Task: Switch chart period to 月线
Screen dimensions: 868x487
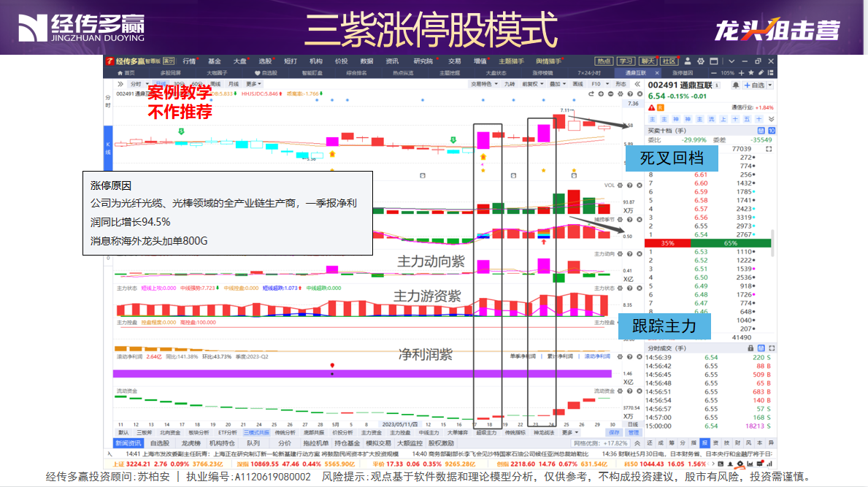Action: tap(234, 84)
